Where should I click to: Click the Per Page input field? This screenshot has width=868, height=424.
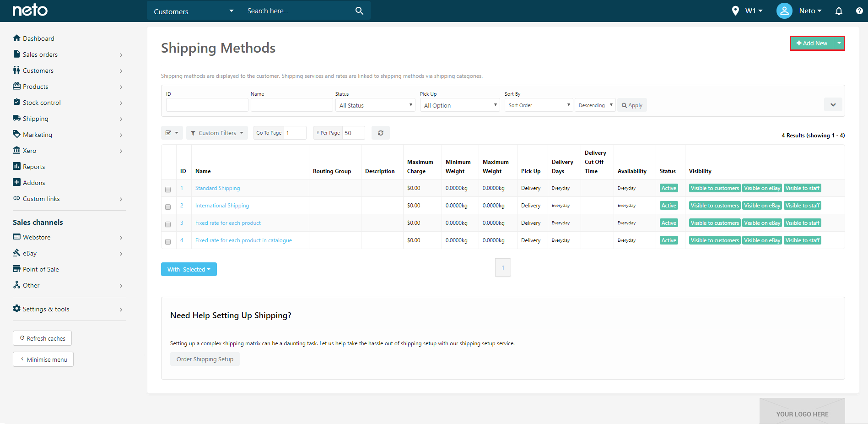coord(354,133)
